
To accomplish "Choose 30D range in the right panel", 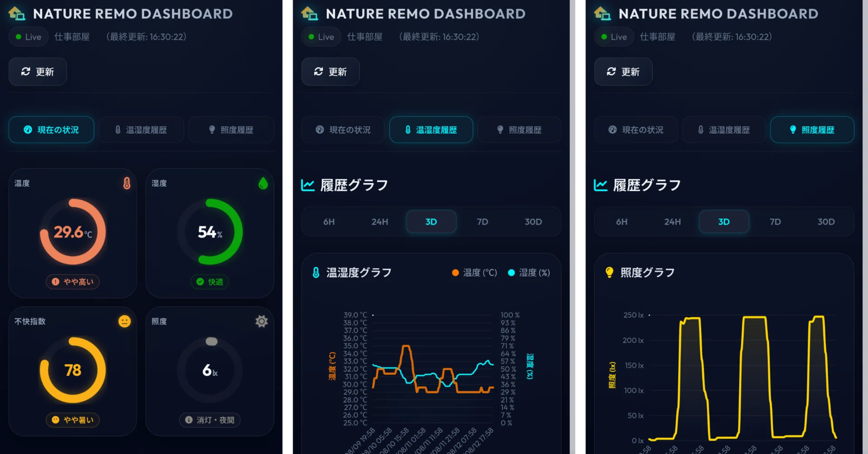I will (826, 222).
